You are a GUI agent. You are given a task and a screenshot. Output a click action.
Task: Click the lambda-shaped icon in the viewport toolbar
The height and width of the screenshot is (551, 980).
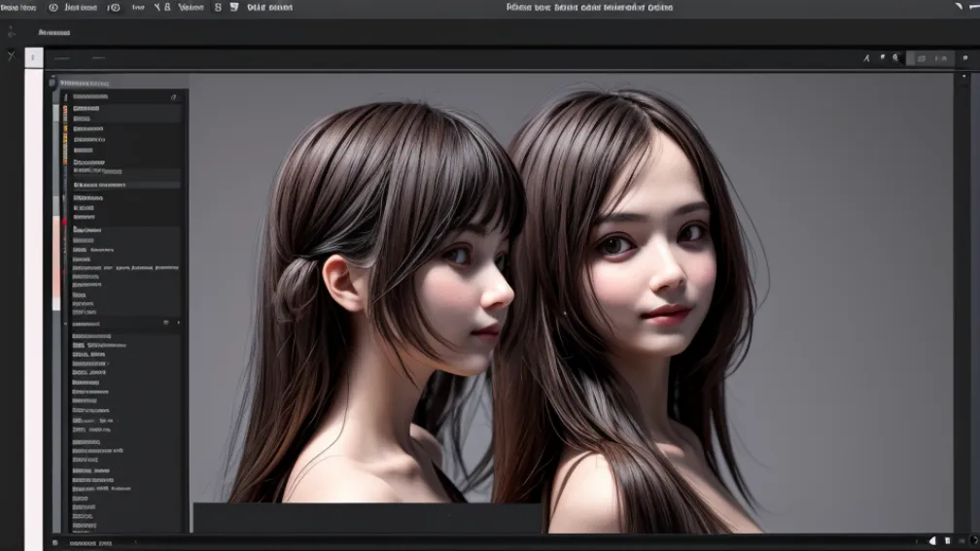tap(866, 58)
